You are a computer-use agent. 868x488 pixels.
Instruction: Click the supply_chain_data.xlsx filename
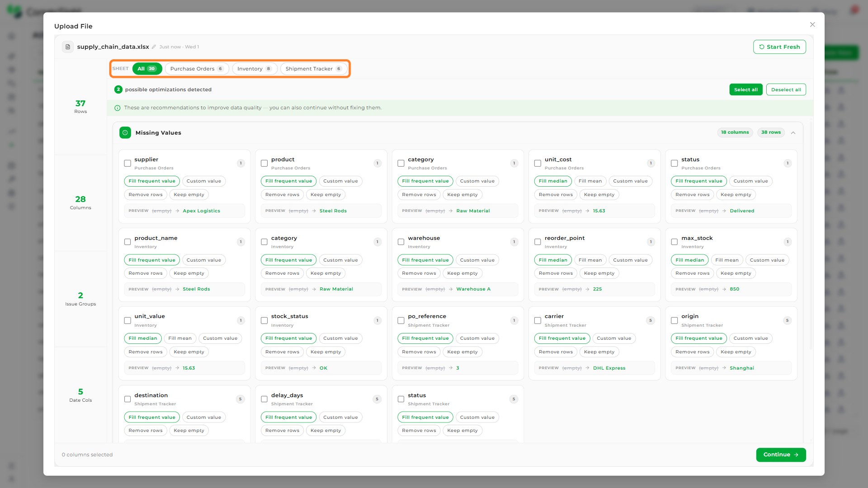coord(113,47)
